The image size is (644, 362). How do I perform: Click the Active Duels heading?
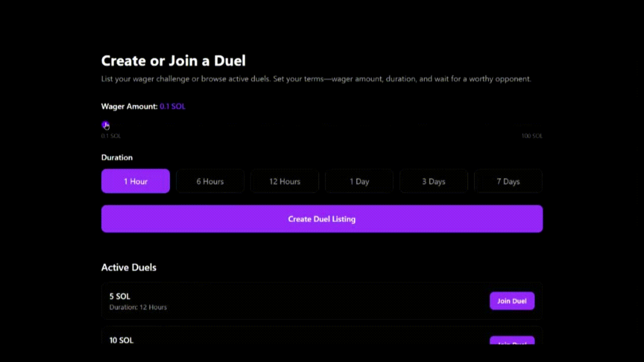point(129,267)
